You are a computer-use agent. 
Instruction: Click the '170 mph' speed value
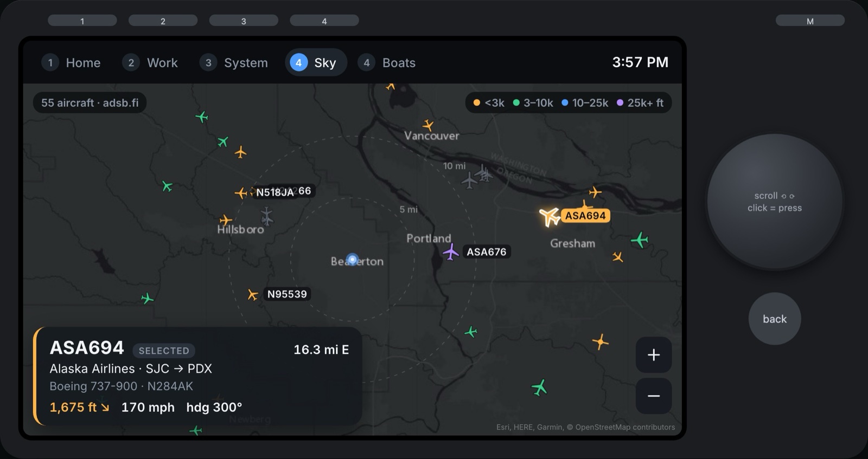coord(148,408)
